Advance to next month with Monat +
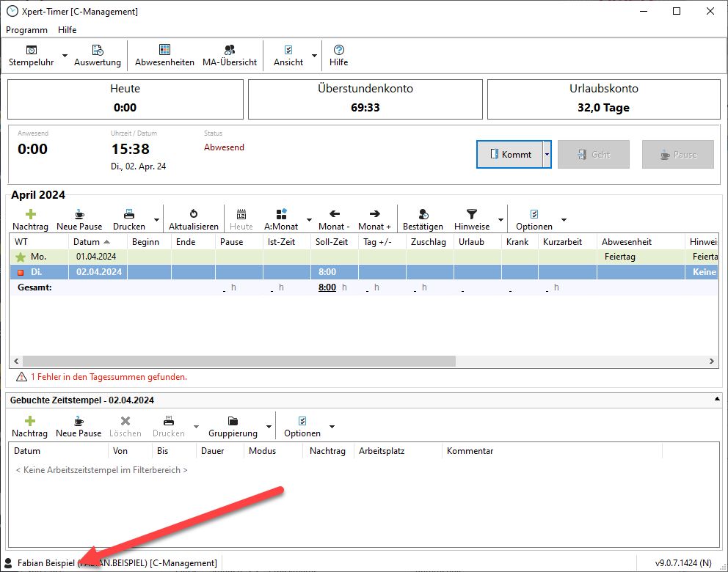728x572 pixels. (x=374, y=219)
